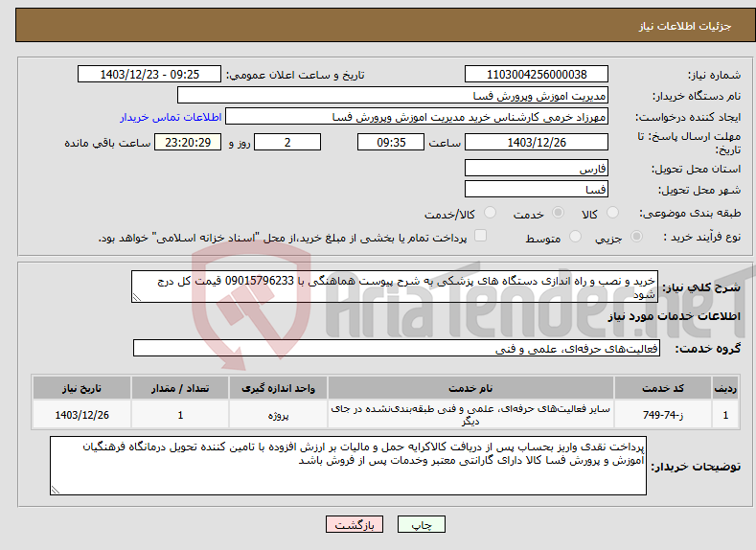The height and width of the screenshot is (550, 756).
Task: Click the back (بازگشت) button
Action: click(x=355, y=524)
